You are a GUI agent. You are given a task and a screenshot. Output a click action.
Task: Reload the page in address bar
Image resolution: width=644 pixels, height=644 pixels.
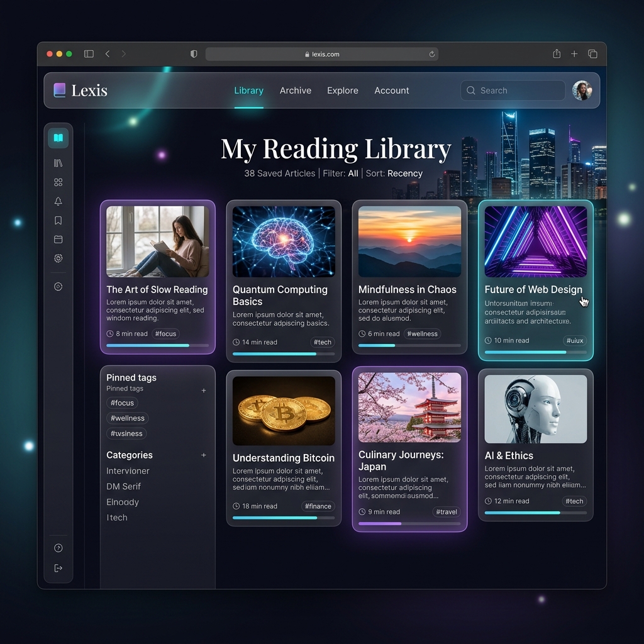click(432, 54)
